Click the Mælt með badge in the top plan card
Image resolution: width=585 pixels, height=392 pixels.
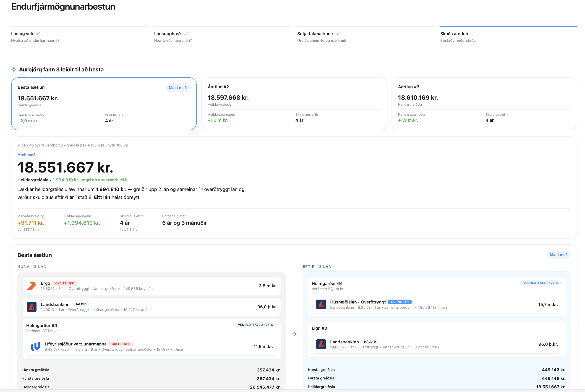178,88
